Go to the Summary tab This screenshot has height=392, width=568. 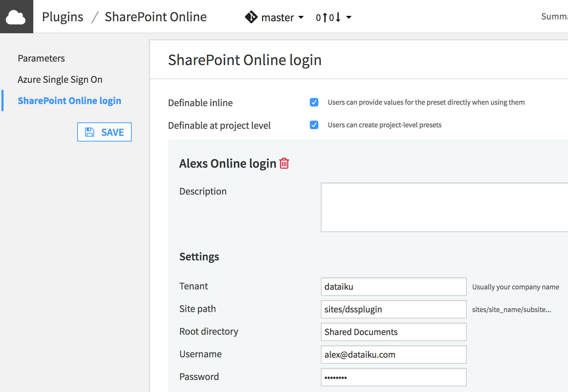555,16
